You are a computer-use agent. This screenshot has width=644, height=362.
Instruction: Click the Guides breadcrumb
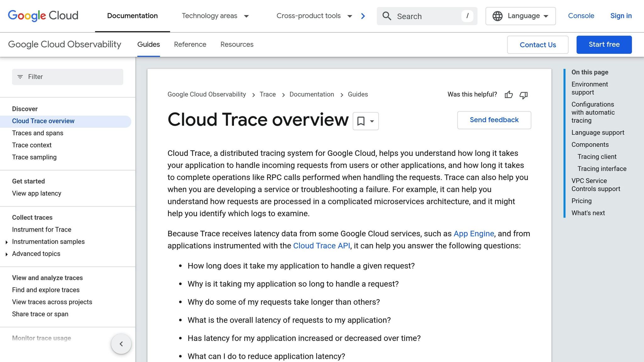pyautogui.click(x=358, y=95)
